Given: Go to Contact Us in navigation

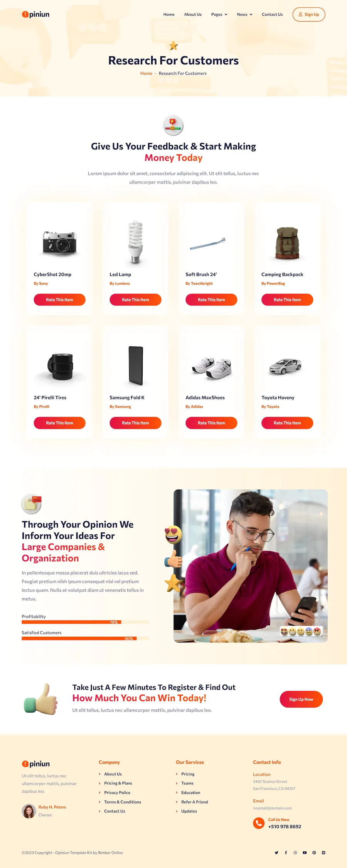Looking at the screenshot, I should [272, 14].
